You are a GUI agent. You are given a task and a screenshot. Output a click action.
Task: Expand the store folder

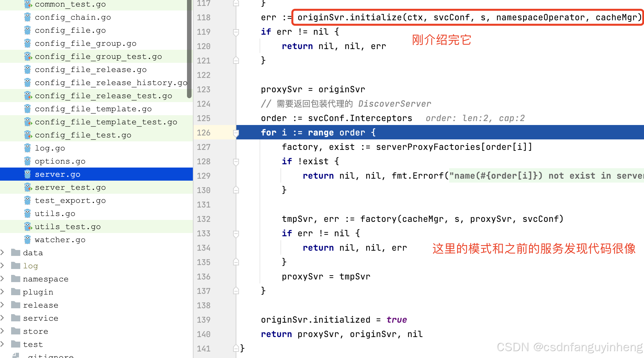point(2,331)
